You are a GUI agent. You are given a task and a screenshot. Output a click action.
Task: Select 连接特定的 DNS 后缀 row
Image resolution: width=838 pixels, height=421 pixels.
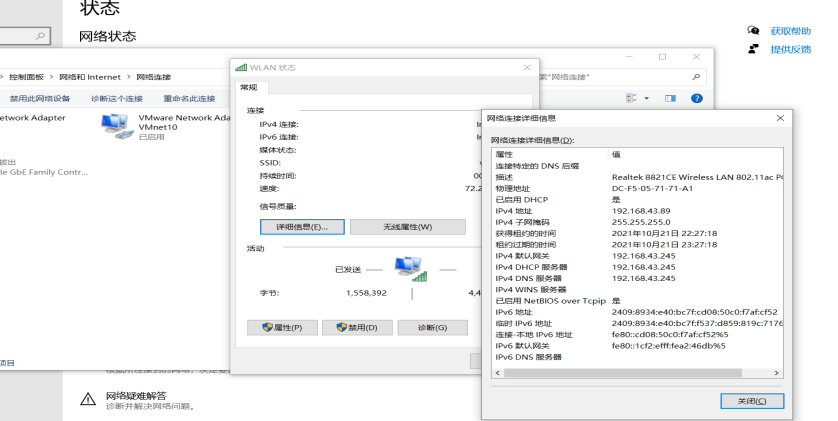coord(638,166)
